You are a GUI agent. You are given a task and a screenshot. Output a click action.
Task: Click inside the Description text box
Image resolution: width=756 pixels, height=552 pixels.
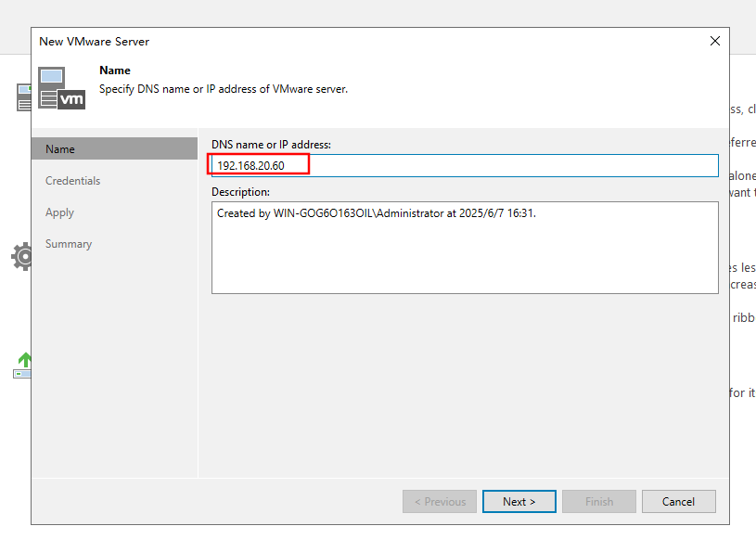465,248
